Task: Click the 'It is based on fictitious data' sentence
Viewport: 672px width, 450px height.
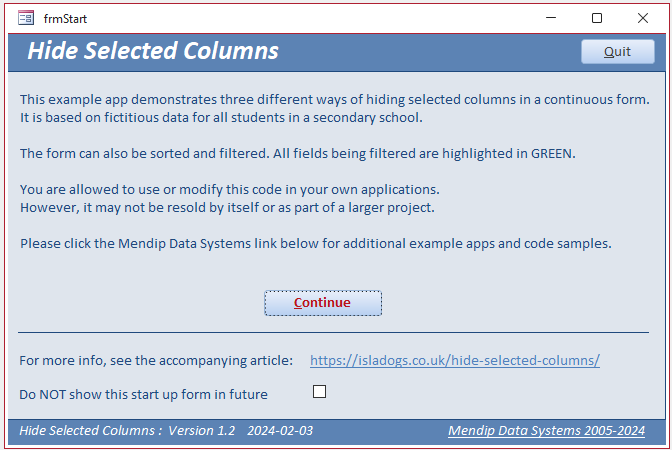Action: [x=221, y=117]
